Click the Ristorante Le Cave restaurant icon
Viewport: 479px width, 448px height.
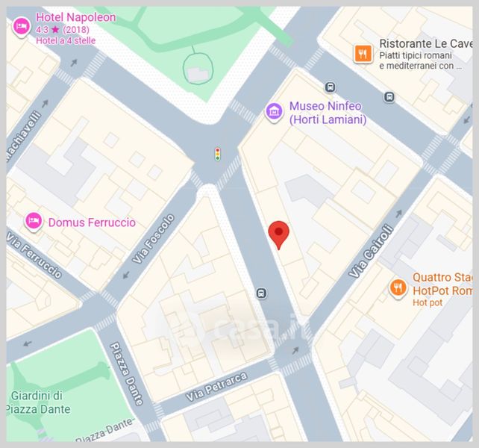(x=363, y=54)
